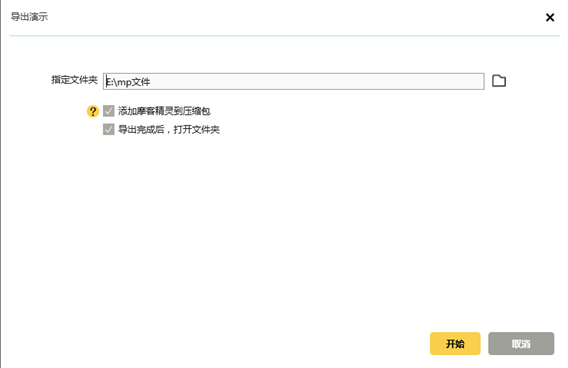This screenshot has height=368, width=568.
Task: Click the 取消 button
Action: pos(521,343)
